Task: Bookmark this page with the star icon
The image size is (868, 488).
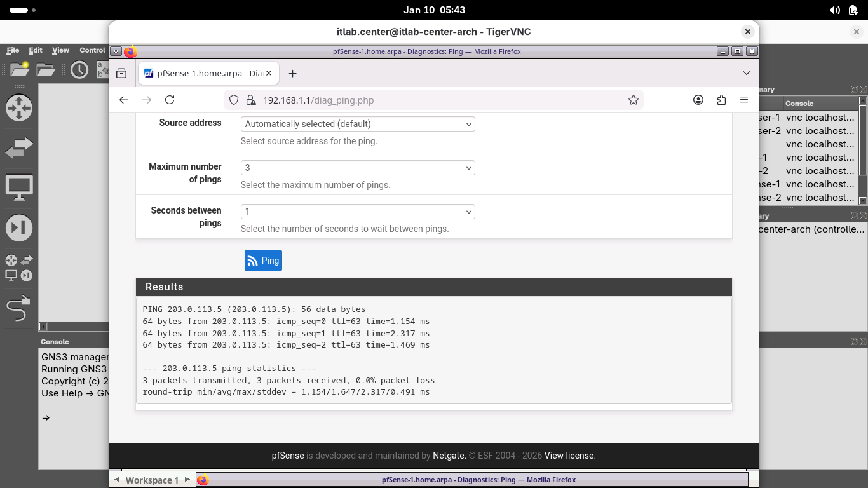Action: click(633, 100)
